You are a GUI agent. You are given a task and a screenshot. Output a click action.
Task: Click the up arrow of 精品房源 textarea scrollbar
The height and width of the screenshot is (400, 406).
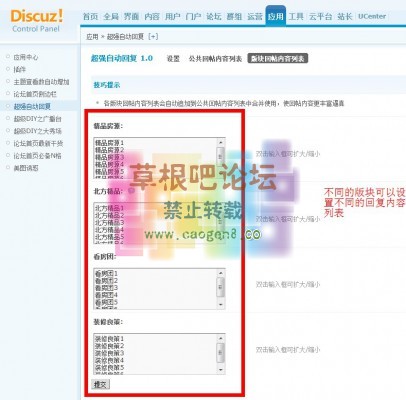tap(220, 142)
